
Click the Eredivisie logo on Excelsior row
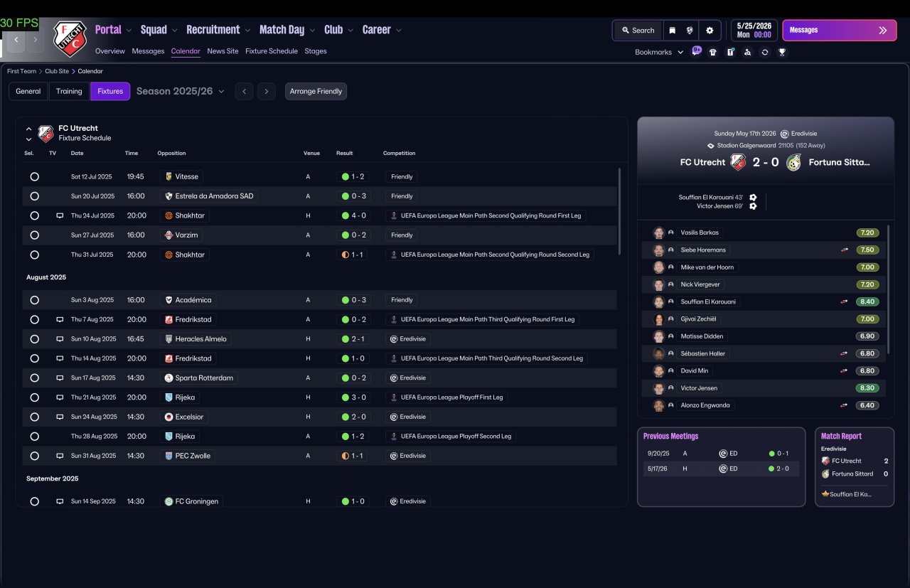tap(394, 417)
